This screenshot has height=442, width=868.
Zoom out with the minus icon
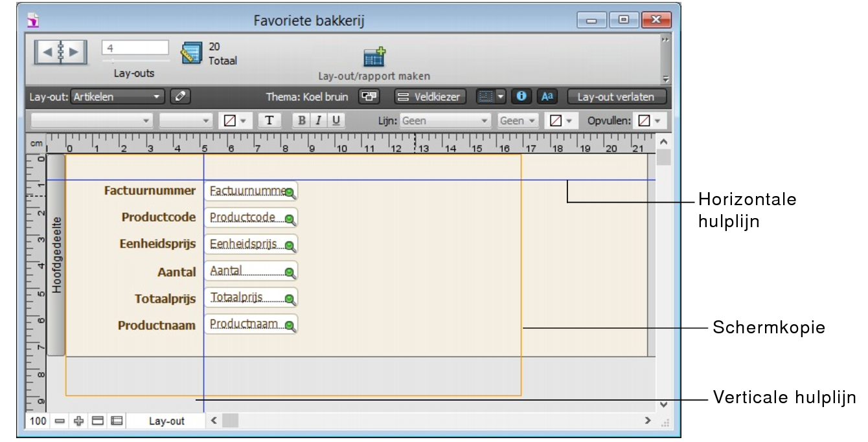click(x=60, y=421)
